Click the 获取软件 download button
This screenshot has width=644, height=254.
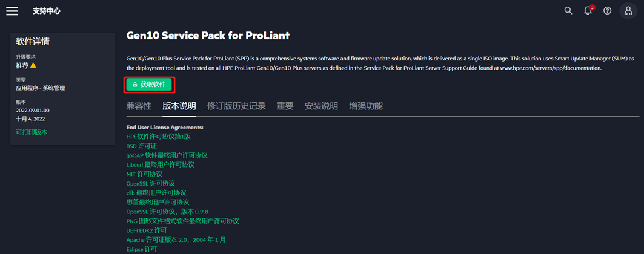[x=149, y=85]
